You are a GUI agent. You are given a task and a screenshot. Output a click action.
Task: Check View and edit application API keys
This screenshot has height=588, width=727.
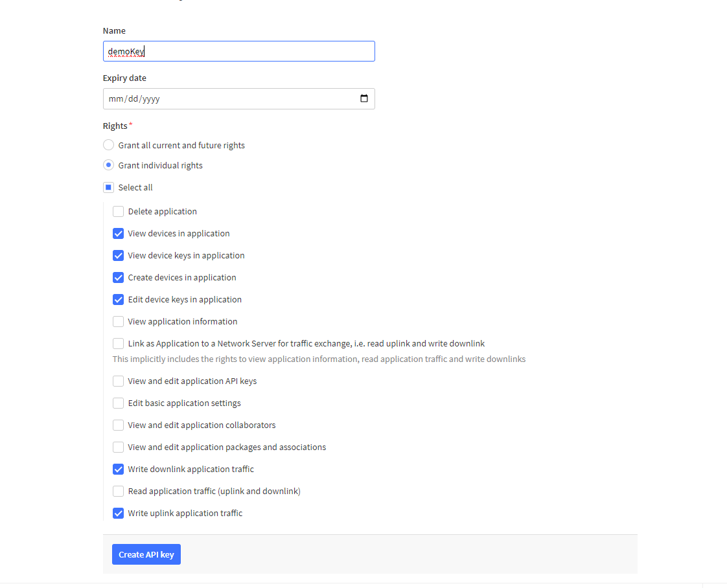(118, 381)
